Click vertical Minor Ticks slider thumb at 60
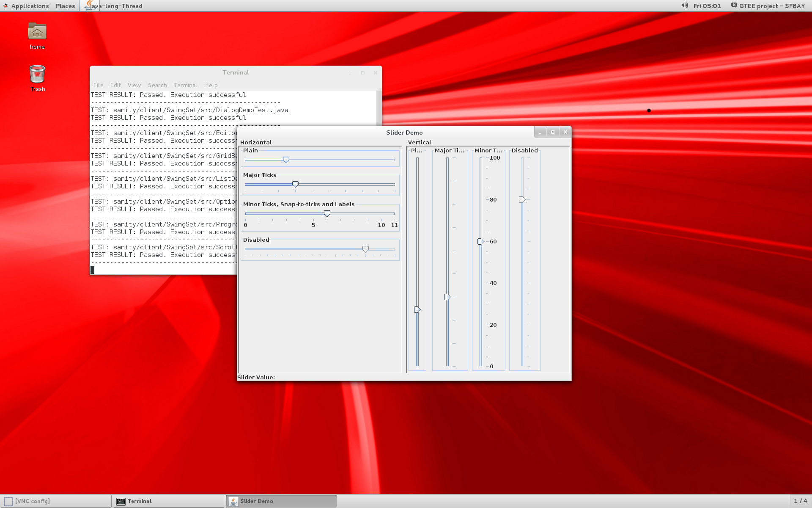Image resolution: width=812 pixels, height=508 pixels. click(x=480, y=241)
